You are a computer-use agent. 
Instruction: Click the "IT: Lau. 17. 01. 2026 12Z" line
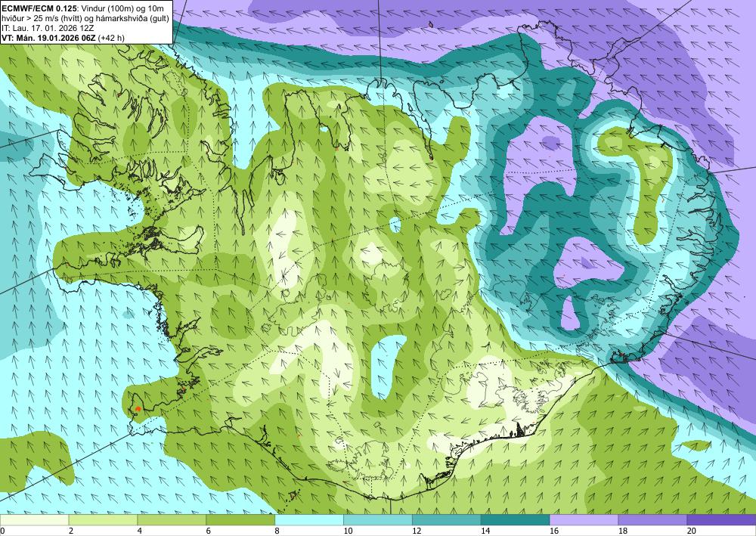coord(47,28)
